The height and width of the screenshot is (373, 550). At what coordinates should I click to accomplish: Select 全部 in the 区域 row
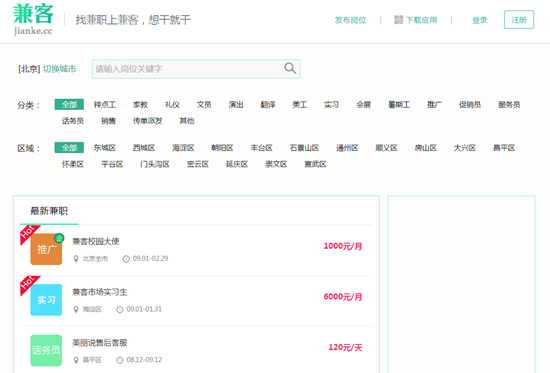(x=69, y=148)
